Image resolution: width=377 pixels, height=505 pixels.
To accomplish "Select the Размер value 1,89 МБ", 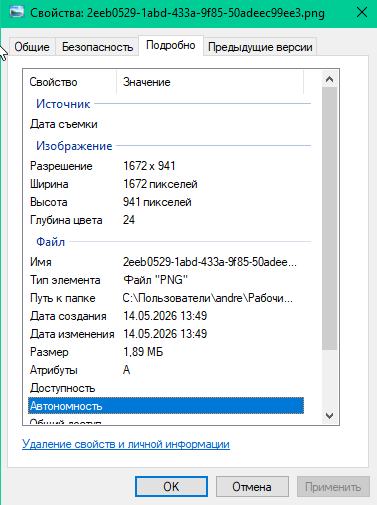I will [143, 352].
